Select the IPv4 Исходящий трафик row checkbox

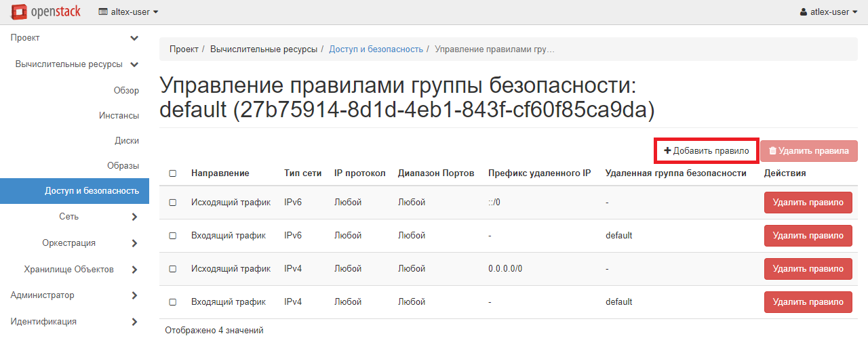click(x=173, y=269)
